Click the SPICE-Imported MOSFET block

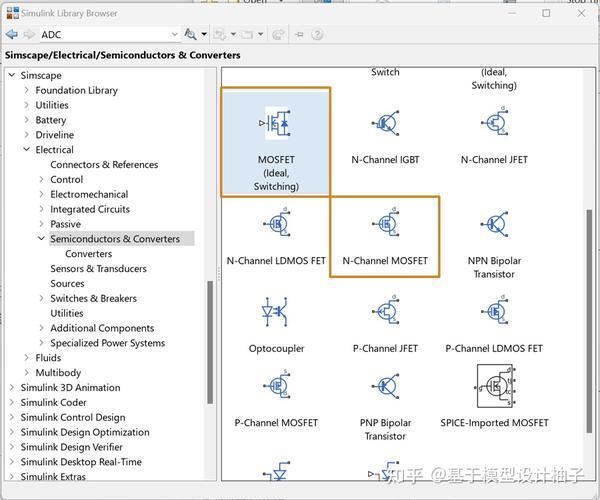tap(494, 396)
